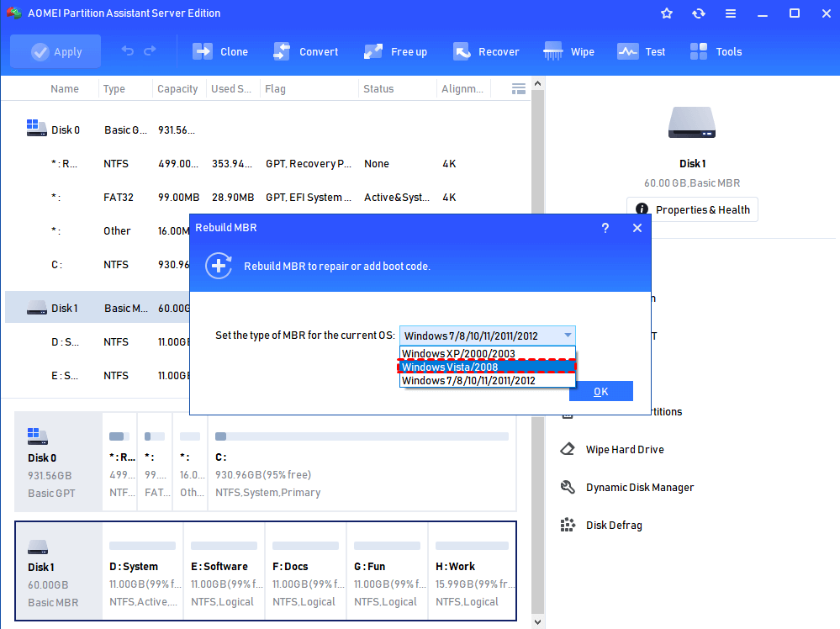Select the FAT32 EFI System partition row

click(x=267, y=197)
